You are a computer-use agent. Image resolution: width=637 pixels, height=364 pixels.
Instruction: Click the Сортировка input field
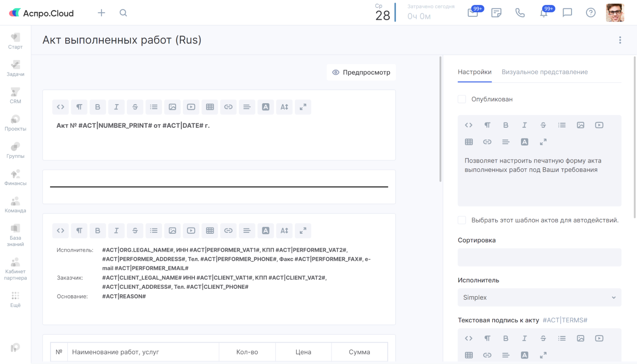click(x=539, y=257)
